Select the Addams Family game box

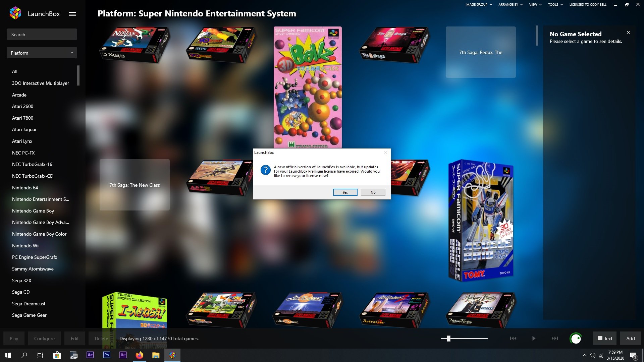pyautogui.click(x=481, y=310)
